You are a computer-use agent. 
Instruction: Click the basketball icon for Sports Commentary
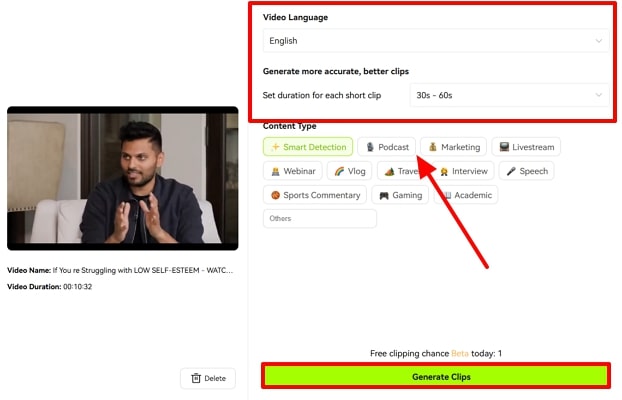click(274, 195)
